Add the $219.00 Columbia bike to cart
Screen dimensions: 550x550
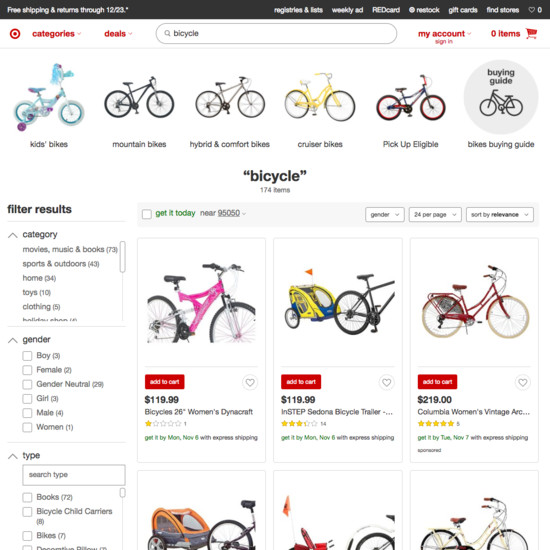437,382
